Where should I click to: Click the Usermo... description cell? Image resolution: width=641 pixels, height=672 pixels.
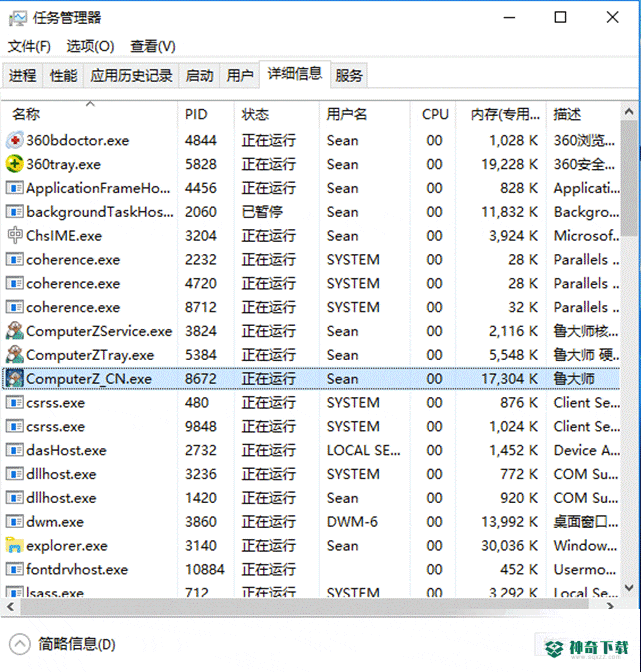(585, 570)
